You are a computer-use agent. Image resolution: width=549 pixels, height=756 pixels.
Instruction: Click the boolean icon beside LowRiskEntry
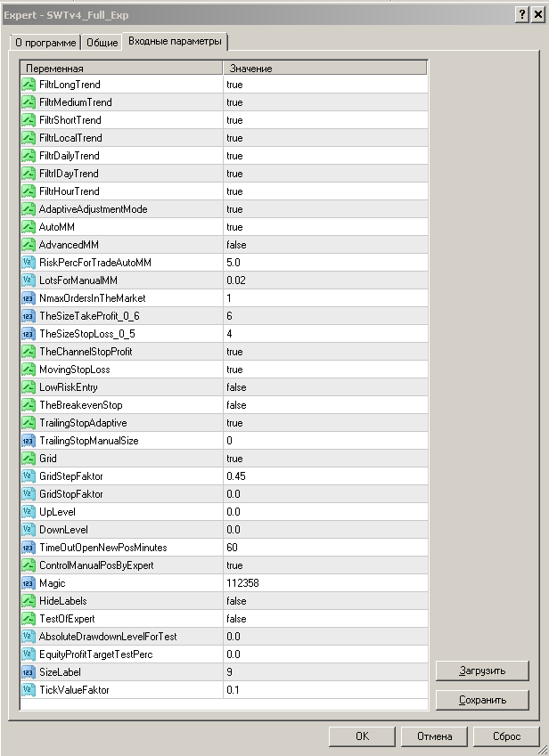29,387
